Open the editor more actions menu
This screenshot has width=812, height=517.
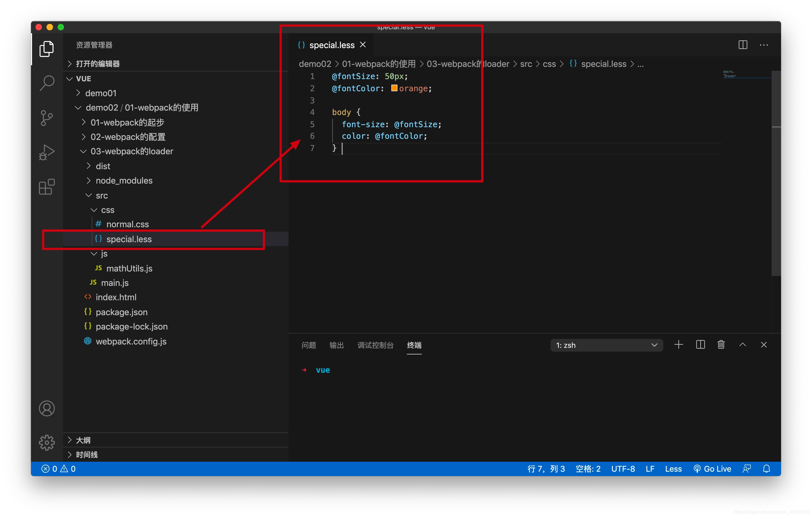(x=764, y=45)
